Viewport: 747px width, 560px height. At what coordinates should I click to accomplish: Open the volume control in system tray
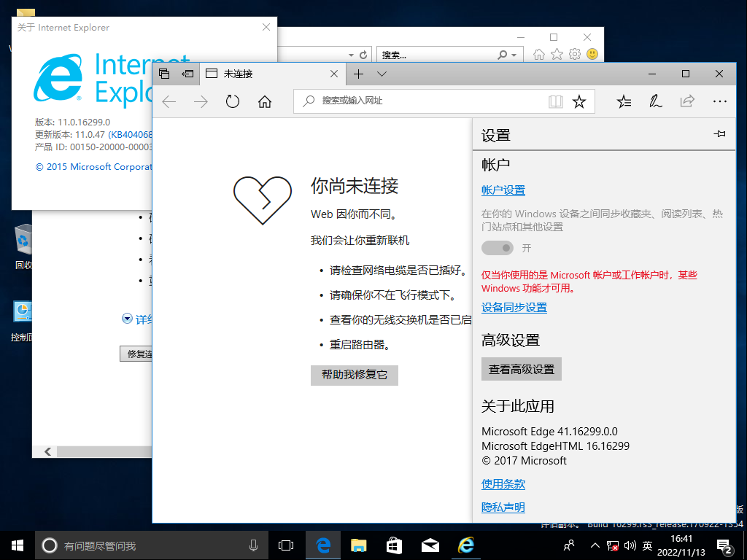coord(630,545)
